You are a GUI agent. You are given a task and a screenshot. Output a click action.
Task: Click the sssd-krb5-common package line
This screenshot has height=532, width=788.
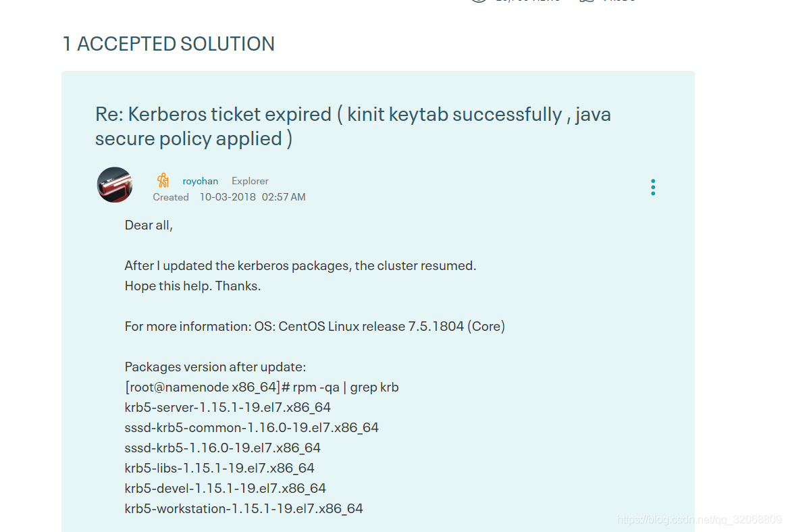click(x=251, y=428)
